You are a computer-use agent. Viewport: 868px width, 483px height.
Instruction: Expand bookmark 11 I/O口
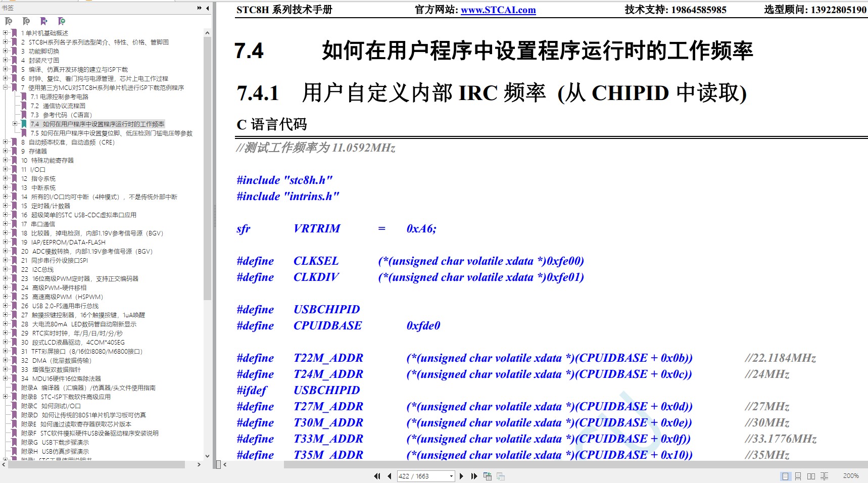click(x=6, y=169)
